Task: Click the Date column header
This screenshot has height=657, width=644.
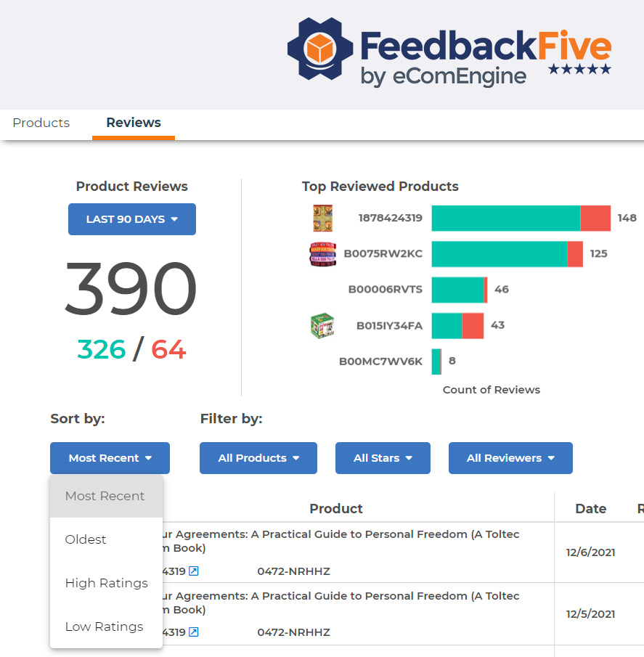Action: [x=591, y=509]
